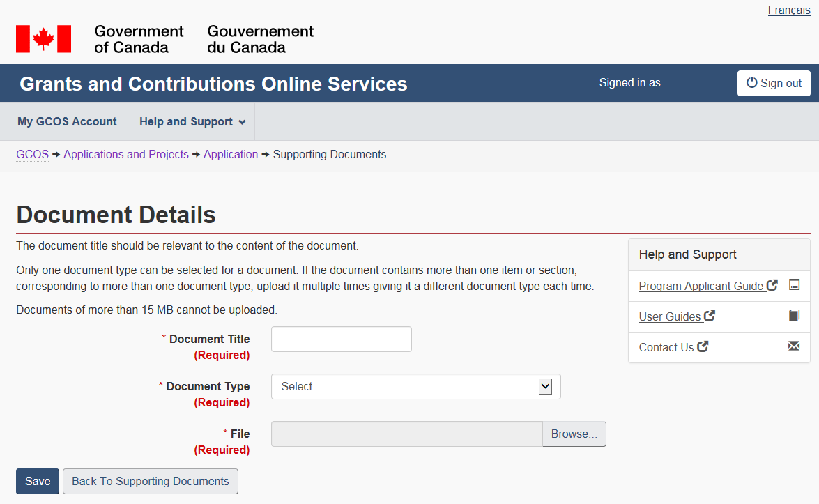
Task: Click the external link icon beside User Guides
Action: point(710,316)
